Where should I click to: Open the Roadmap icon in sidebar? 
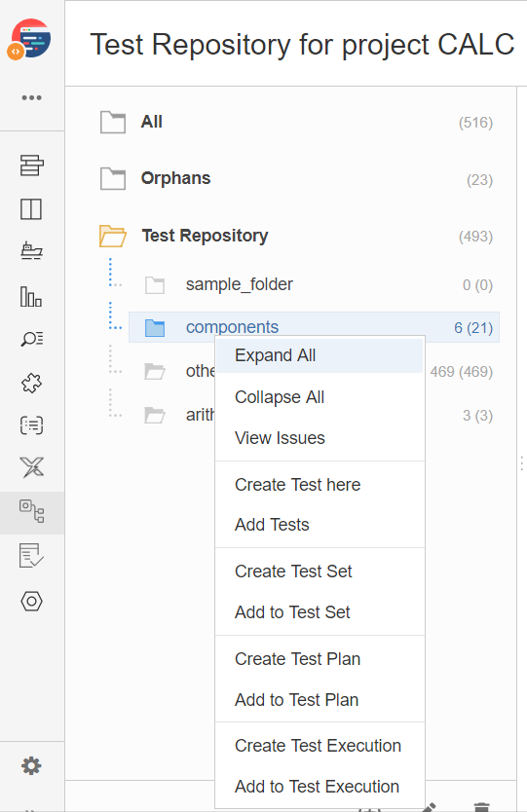point(31,166)
